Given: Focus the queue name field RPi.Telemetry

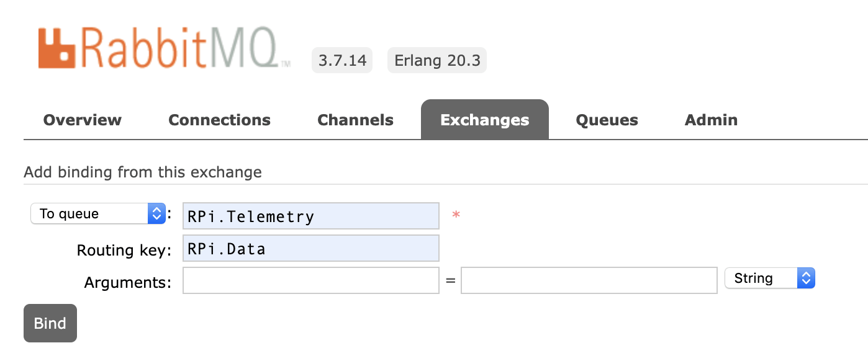Looking at the screenshot, I should click(311, 216).
